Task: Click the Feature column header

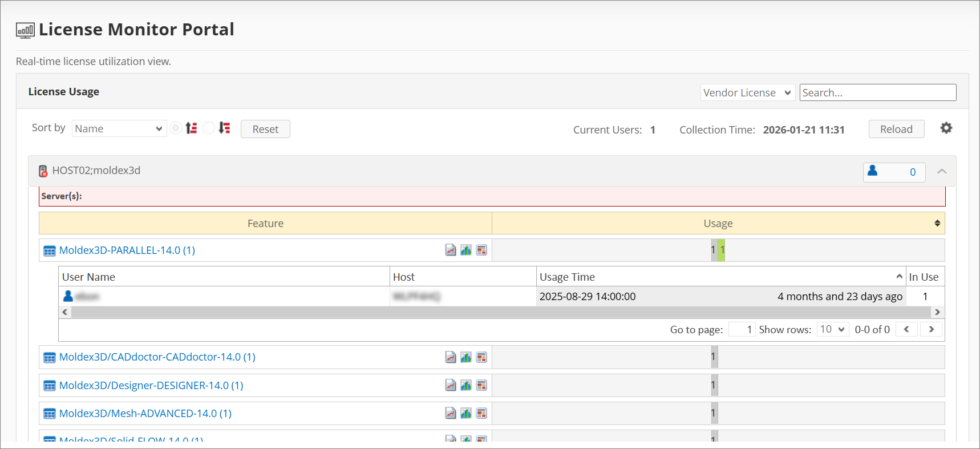Action: (265, 223)
